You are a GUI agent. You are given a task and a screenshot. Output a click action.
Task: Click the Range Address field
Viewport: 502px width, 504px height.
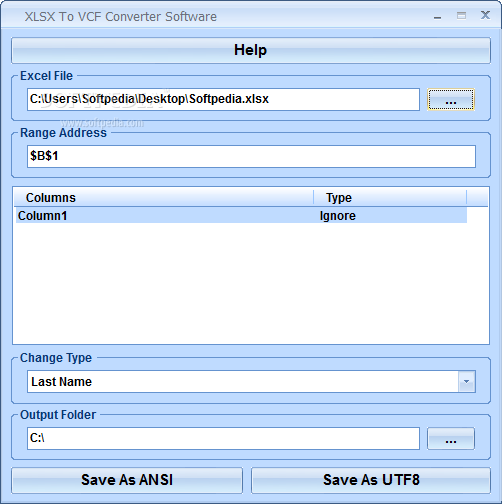[x=251, y=156]
